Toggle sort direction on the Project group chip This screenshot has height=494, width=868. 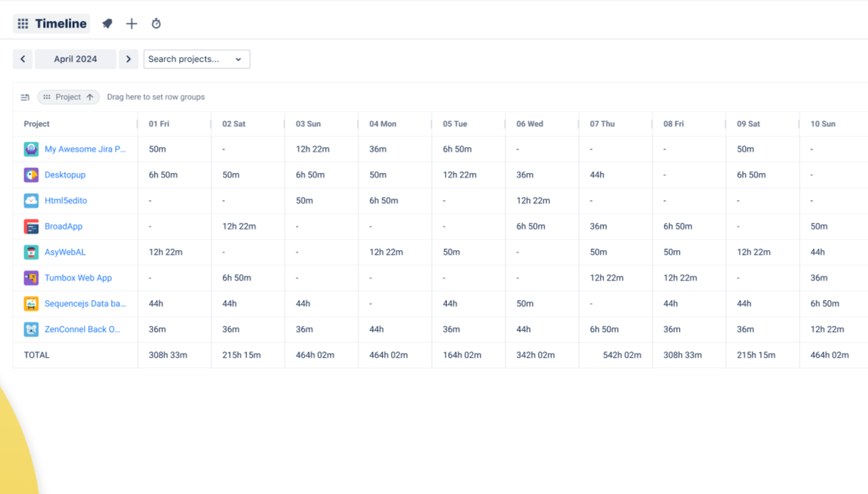tap(90, 97)
